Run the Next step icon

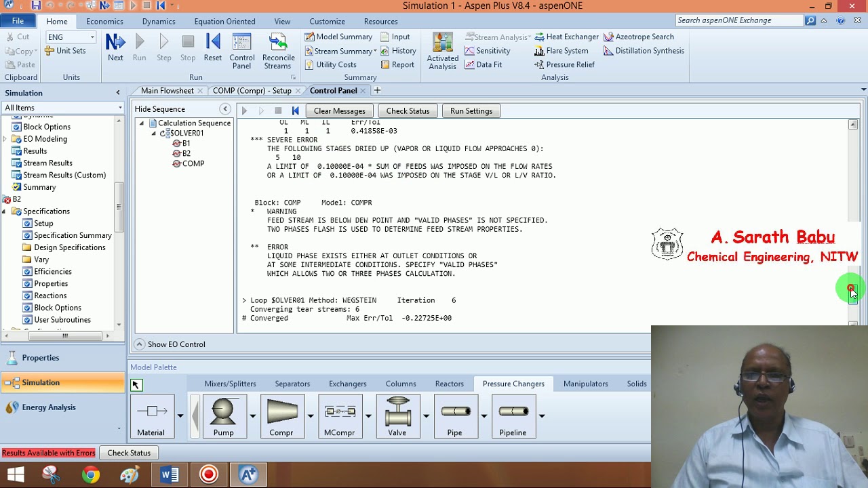115,48
